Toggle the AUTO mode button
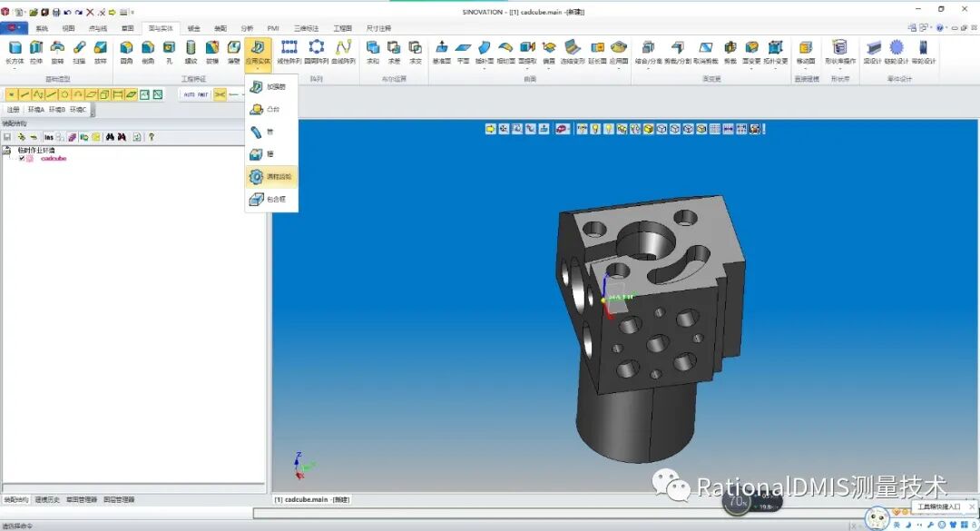This screenshot has width=980, height=531. 191,93
